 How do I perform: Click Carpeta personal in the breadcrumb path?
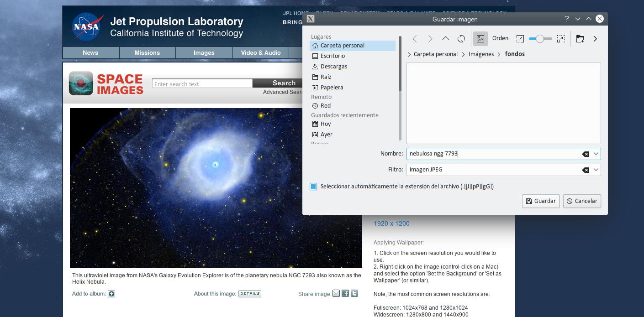click(435, 54)
